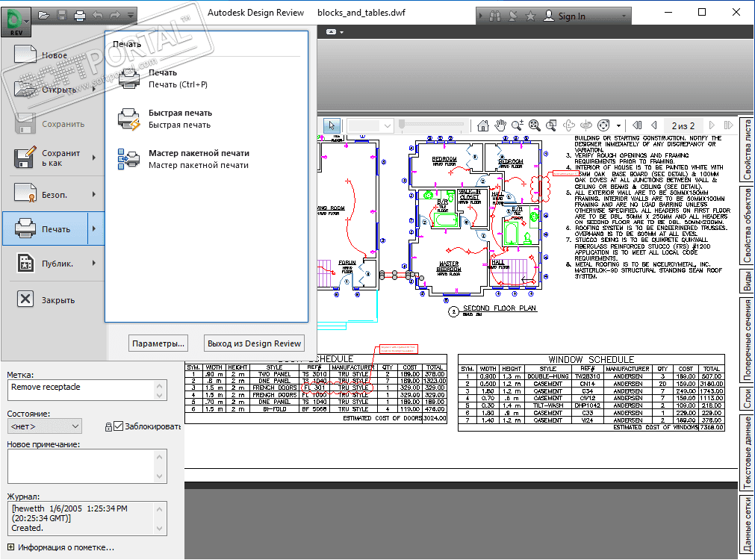755x560 pixels.
Task: Click the Open folder icon in quick access toolbar
Action: 44,16
